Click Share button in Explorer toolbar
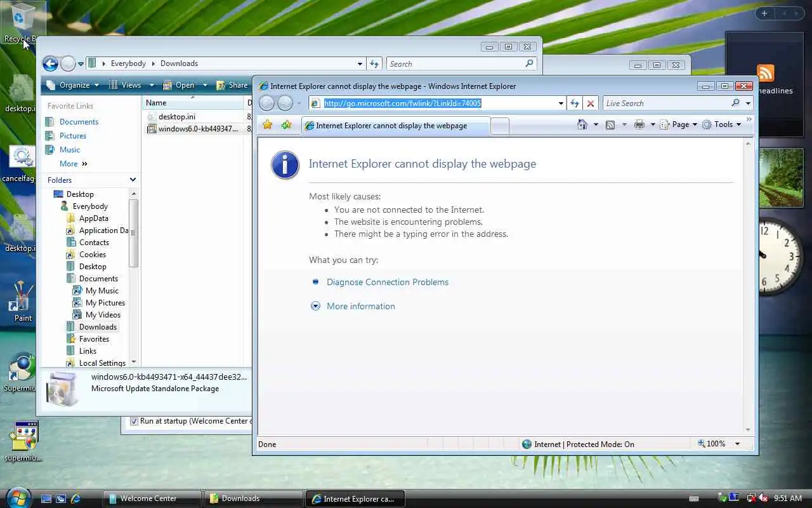Image resolution: width=812 pixels, height=508 pixels. (233, 85)
